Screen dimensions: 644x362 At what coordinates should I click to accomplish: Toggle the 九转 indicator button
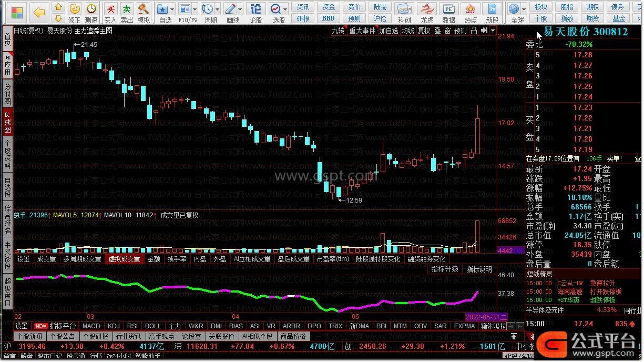(338, 31)
